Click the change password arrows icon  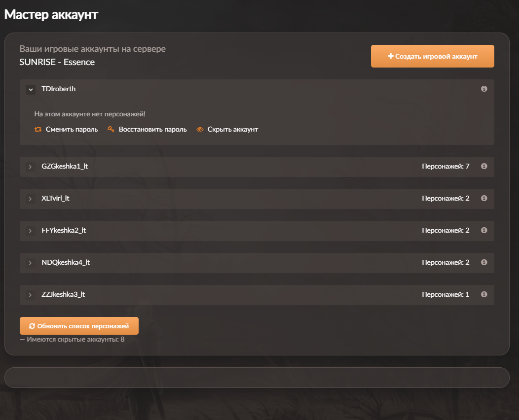38,130
